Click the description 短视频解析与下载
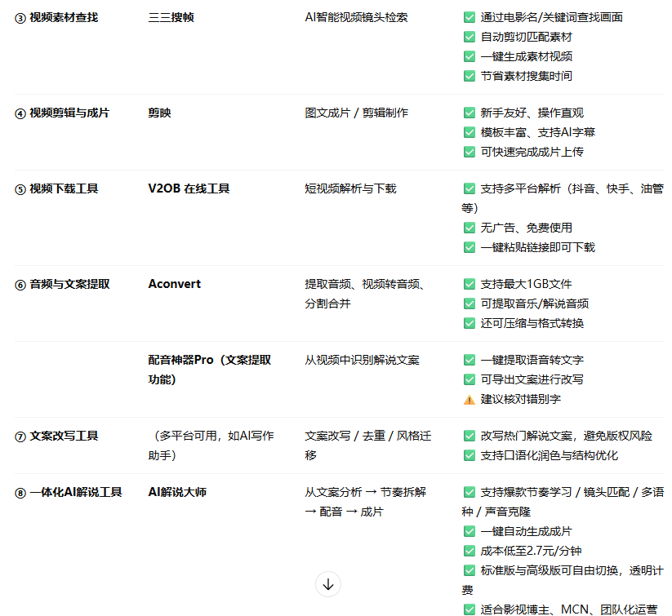Viewport: 672px width, 616px height. pyautogui.click(x=350, y=189)
